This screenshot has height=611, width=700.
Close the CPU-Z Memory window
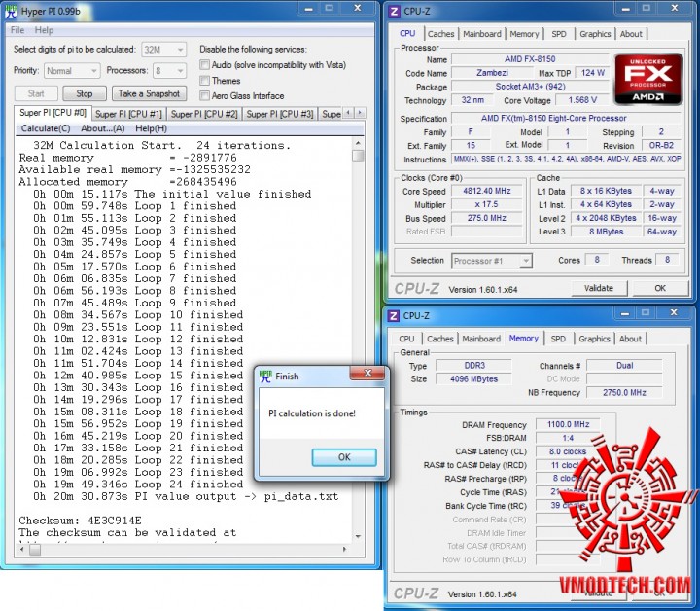[674, 312]
